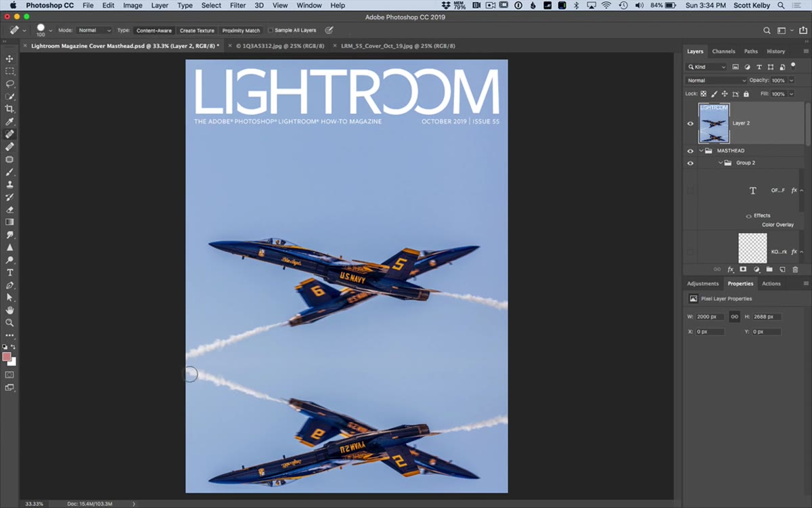Open Edit Toolbar three-dots button
The height and width of the screenshot is (508, 812).
tap(9, 335)
